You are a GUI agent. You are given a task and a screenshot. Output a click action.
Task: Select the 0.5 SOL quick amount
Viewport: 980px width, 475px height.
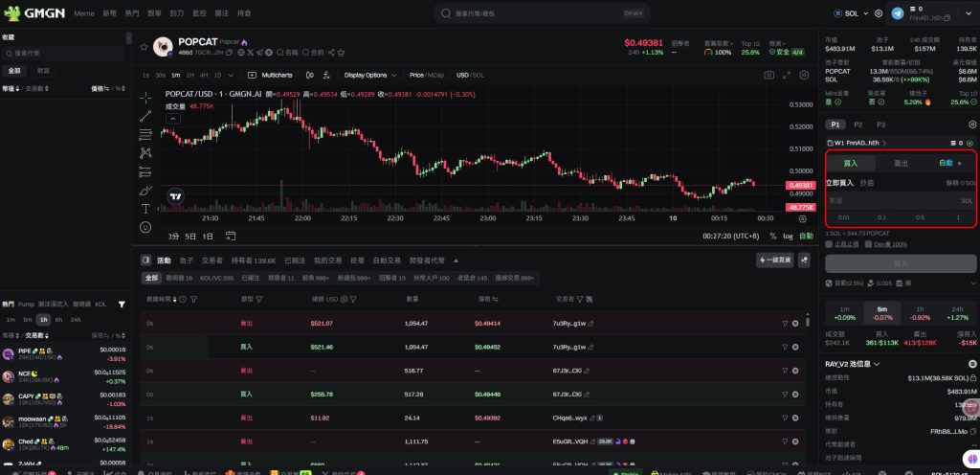[x=920, y=217]
